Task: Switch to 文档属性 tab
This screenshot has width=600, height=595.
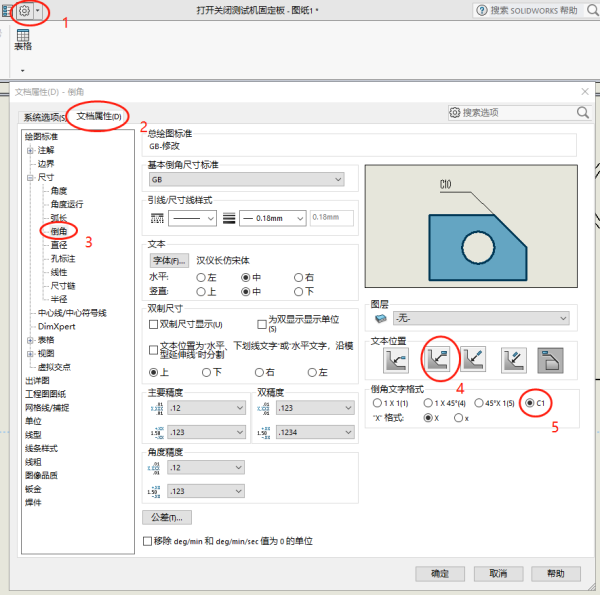Action: tap(99, 116)
